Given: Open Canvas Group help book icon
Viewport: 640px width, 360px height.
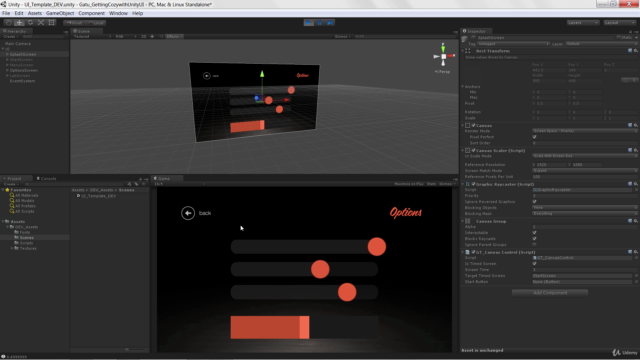Looking at the screenshot, I should pyautogui.click(x=630, y=221).
